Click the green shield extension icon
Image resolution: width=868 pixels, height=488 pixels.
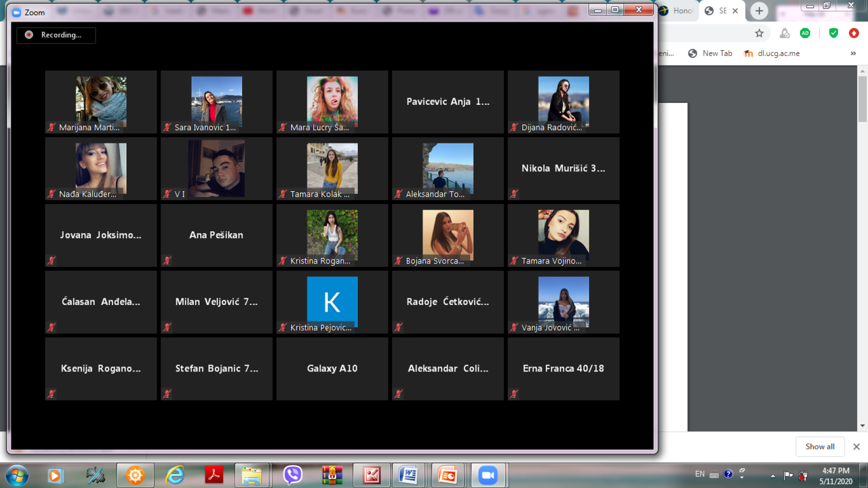coord(833,33)
